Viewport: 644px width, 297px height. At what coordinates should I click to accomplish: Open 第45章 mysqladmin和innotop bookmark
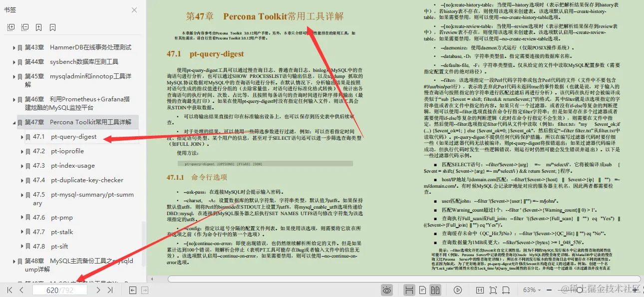click(x=78, y=80)
